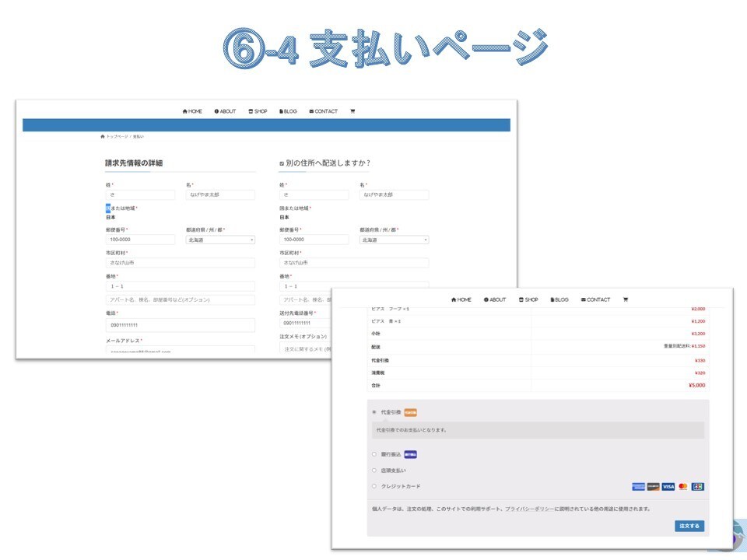Click the billing 姓 input field
The image size is (747, 560).
click(140, 194)
